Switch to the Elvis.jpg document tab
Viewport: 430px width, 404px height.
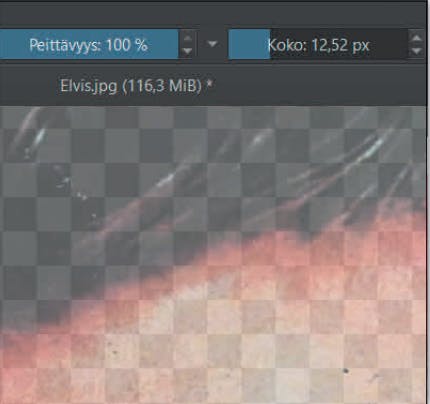click(136, 86)
